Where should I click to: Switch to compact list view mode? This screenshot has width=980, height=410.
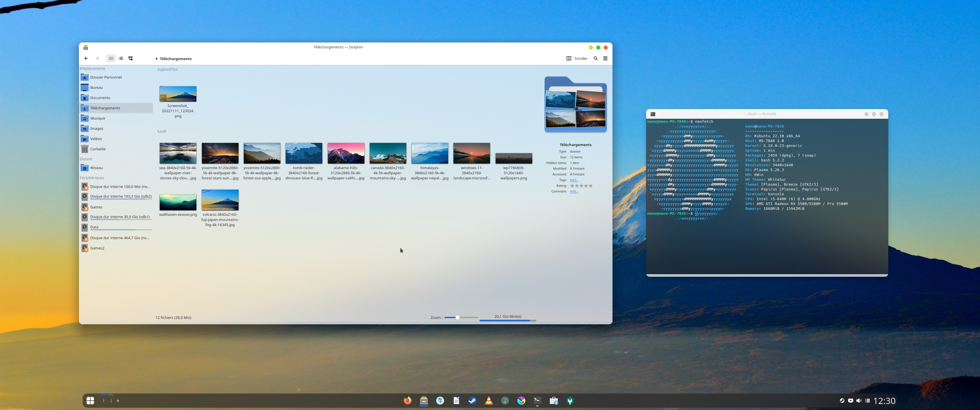tap(121, 58)
